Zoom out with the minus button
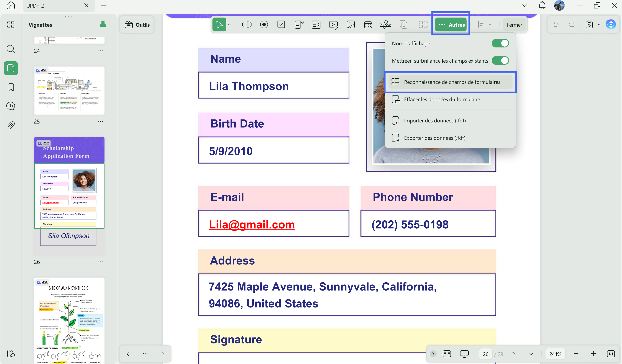This screenshot has width=622, height=364. [576, 354]
